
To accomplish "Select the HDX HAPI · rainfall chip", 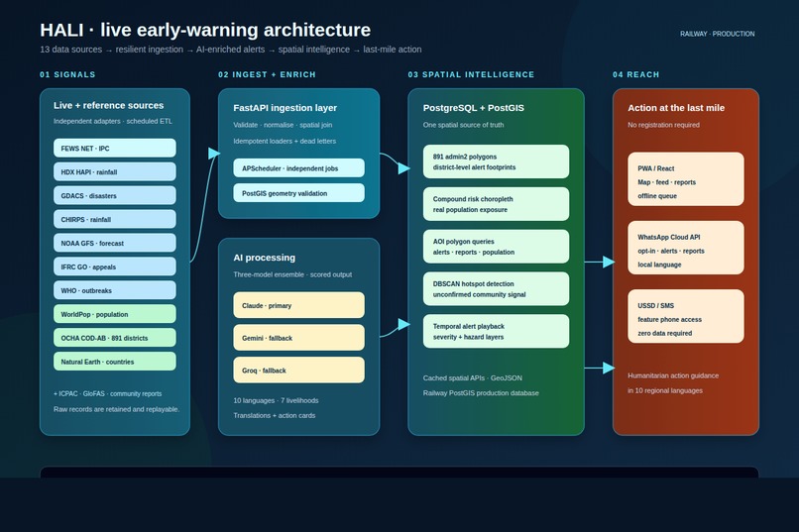I will [x=115, y=172].
